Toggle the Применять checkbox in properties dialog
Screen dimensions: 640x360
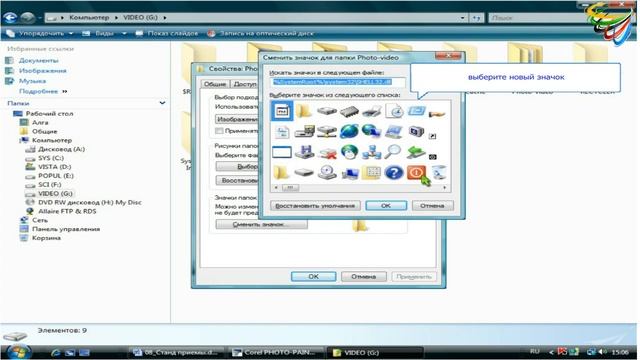219,131
